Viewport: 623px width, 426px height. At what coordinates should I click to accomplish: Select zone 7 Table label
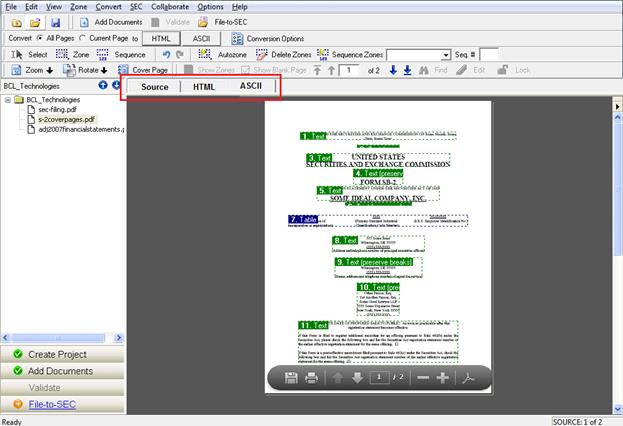coord(303,219)
